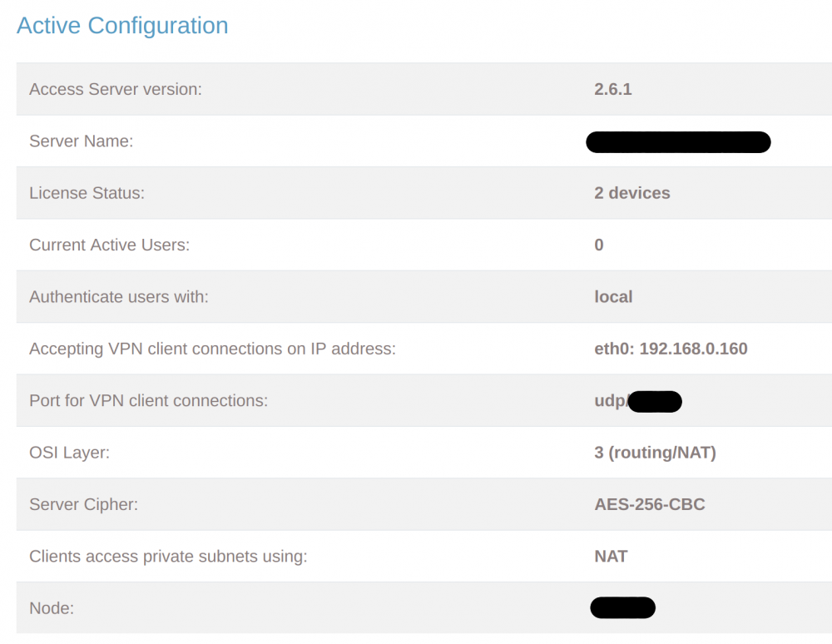Click the redacted Server Name value

coord(678,142)
